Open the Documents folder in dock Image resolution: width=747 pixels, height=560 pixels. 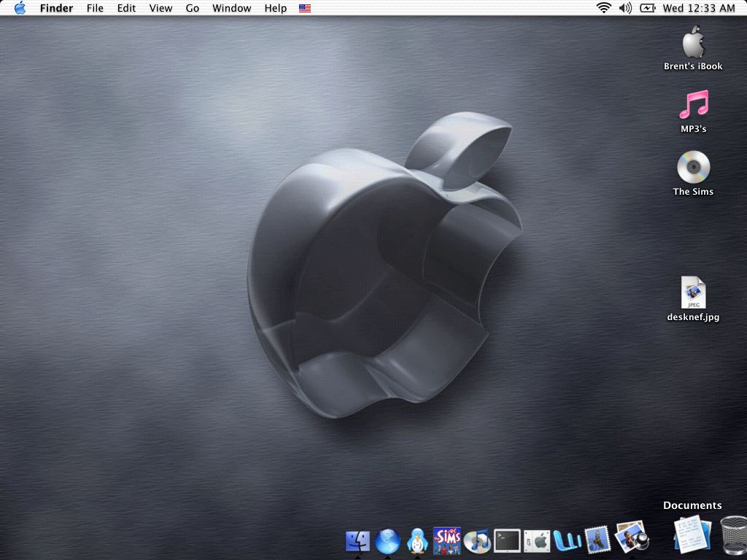coord(691,534)
